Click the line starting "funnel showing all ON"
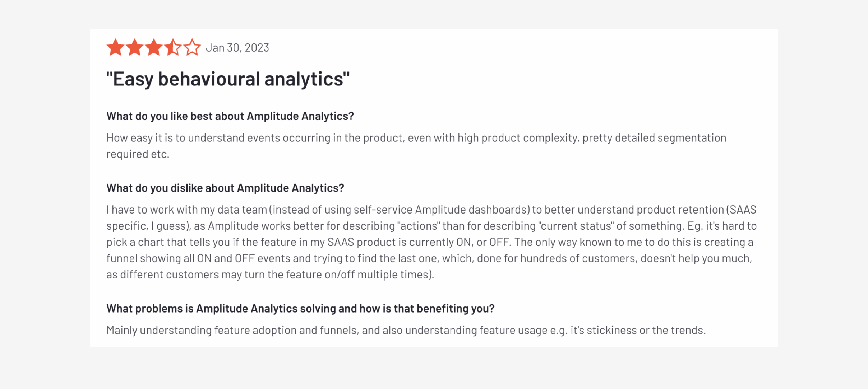The width and height of the screenshot is (868, 389). pos(429,258)
